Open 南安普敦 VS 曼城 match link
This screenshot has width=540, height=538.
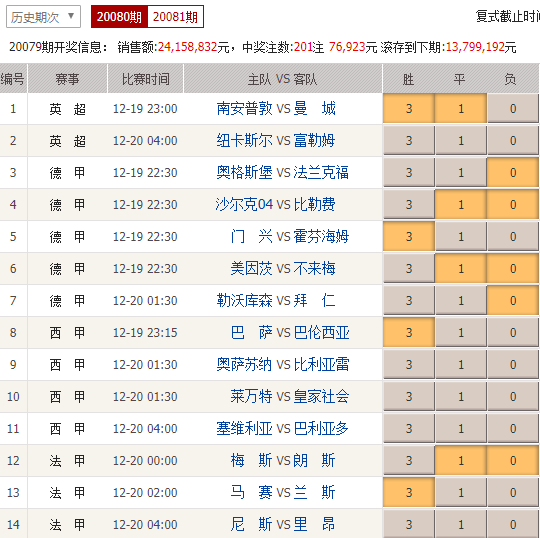click(276, 109)
